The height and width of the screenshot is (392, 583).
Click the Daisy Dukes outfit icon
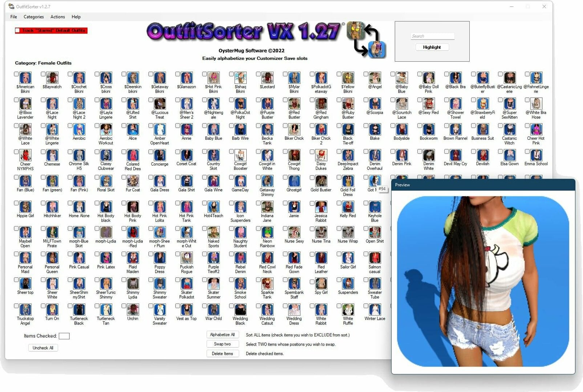pyautogui.click(x=321, y=155)
